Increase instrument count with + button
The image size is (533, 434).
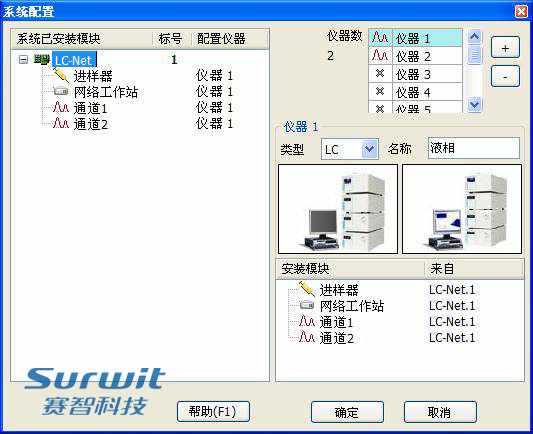click(x=505, y=48)
